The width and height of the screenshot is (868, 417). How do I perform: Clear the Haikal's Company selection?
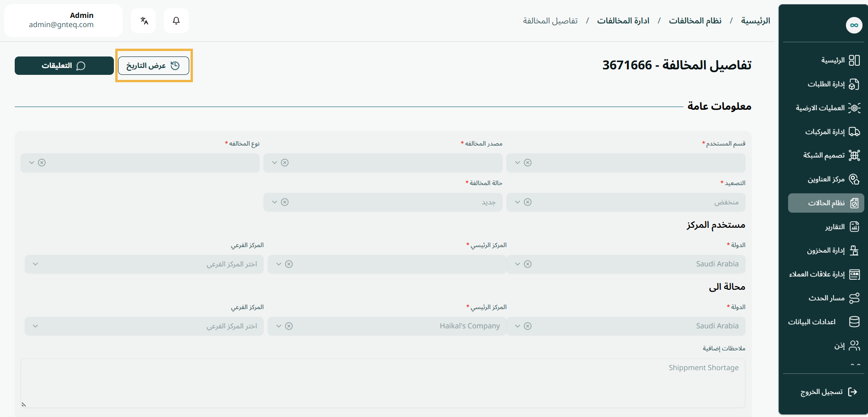click(x=289, y=326)
